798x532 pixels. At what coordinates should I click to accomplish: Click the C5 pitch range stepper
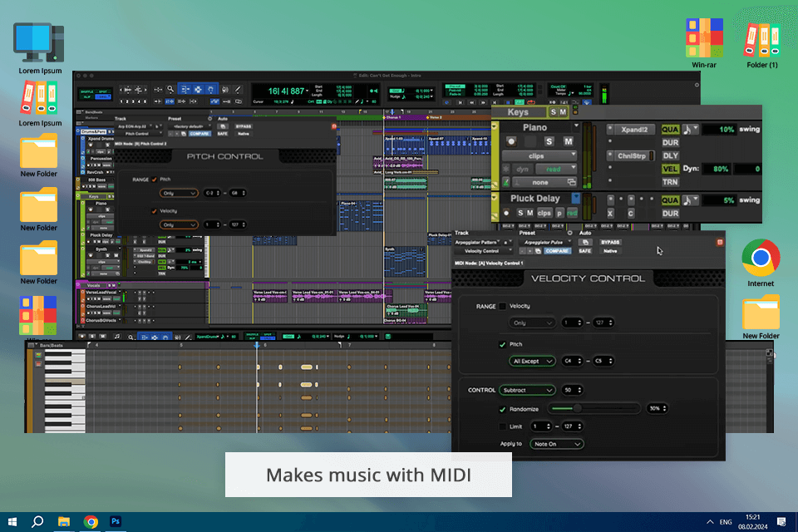[x=603, y=361]
